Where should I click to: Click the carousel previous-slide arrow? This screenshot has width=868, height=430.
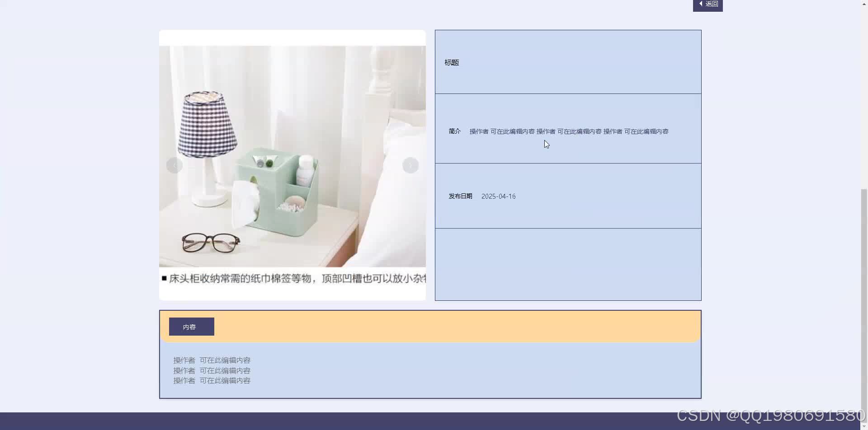(175, 165)
